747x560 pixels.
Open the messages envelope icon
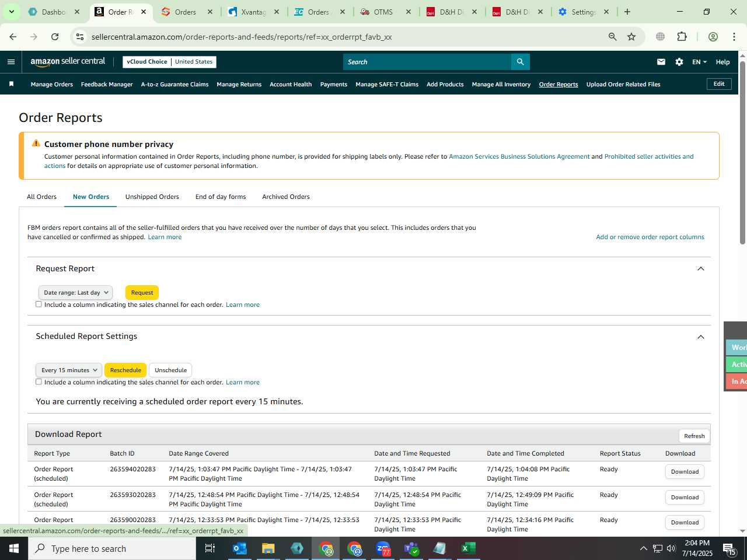tap(661, 62)
